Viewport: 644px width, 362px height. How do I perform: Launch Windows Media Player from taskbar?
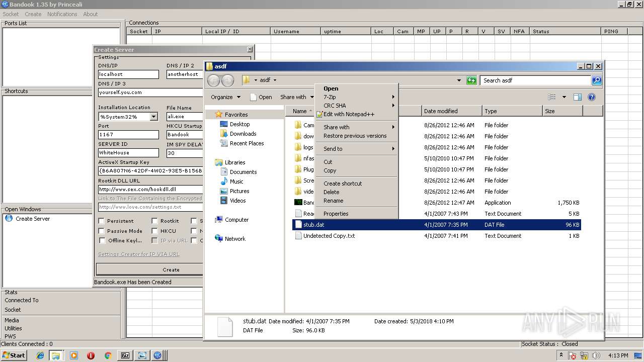[74, 355]
